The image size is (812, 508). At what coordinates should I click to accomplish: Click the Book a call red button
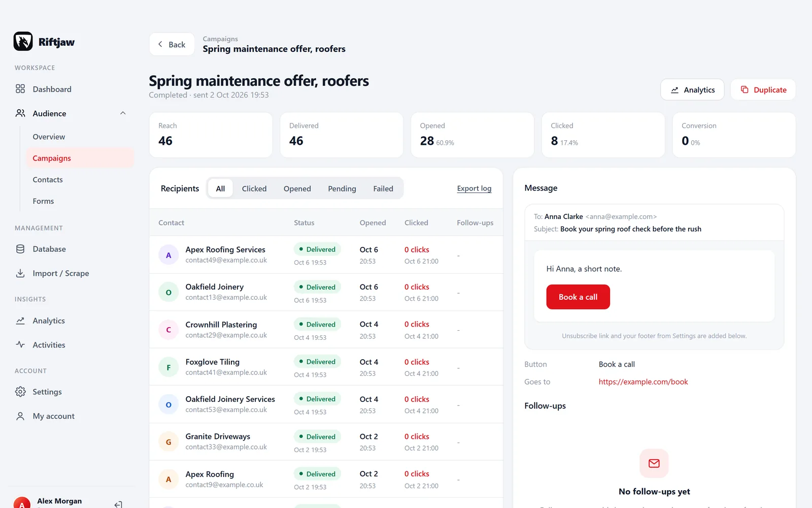pos(578,297)
